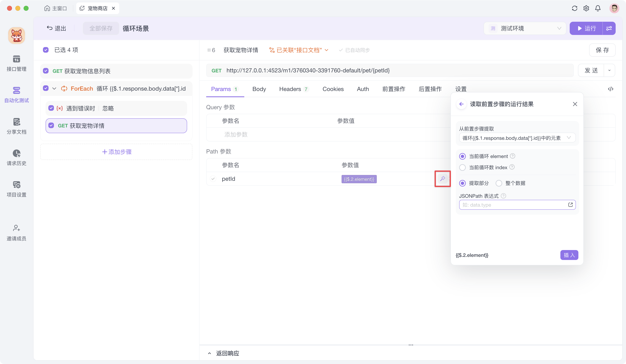Viewport: 626px width, 364px height.
Task: Click the 插入 button
Action: pos(569,255)
